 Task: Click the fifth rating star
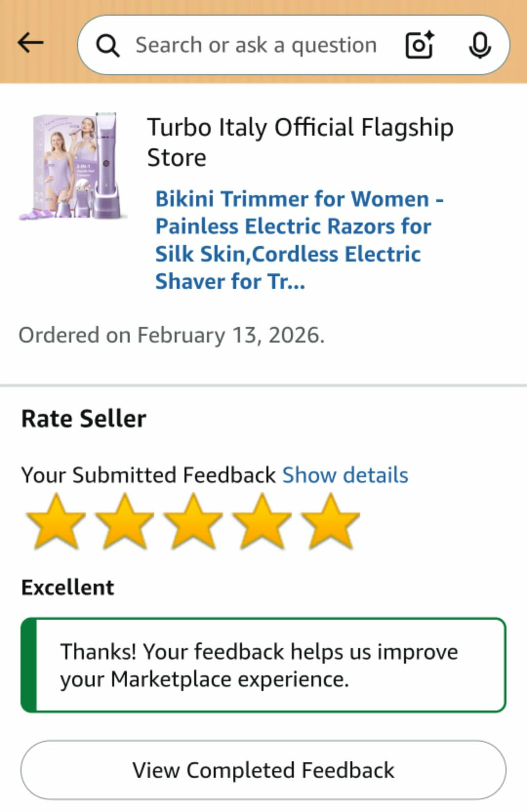(x=331, y=522)
